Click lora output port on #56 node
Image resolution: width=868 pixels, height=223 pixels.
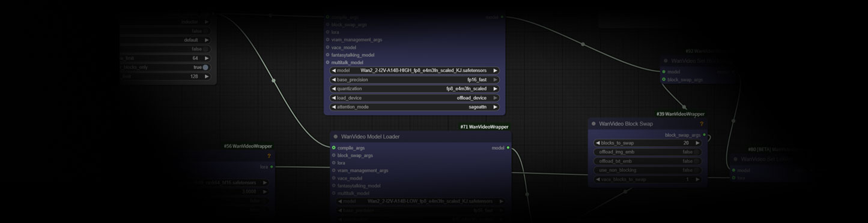272,167
